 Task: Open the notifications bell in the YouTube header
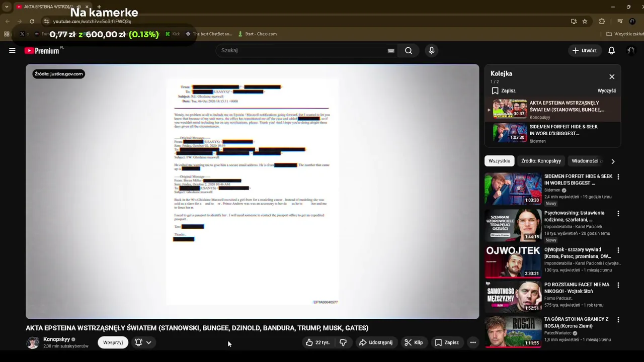click(x=612, y=50)
